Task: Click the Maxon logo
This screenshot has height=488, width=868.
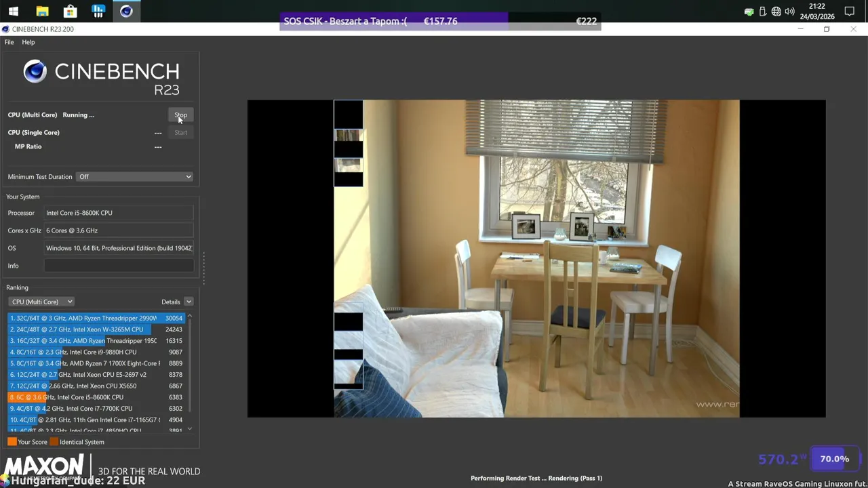Action: [45, 466]
